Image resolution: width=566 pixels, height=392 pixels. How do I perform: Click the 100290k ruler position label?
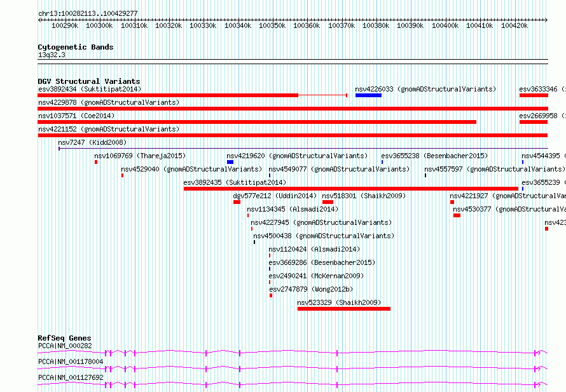click(x=65, y=25)
